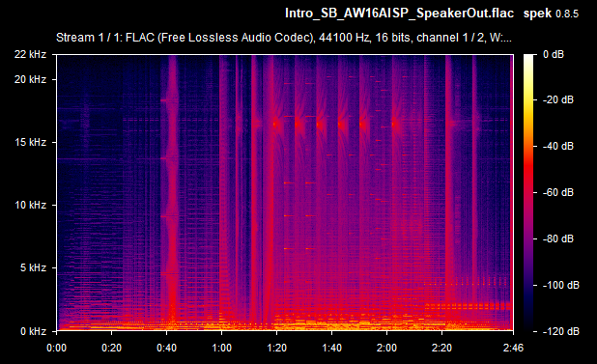Click the 2:46 end time label
Screen dimensions: 597x364
tap(513, 348)
